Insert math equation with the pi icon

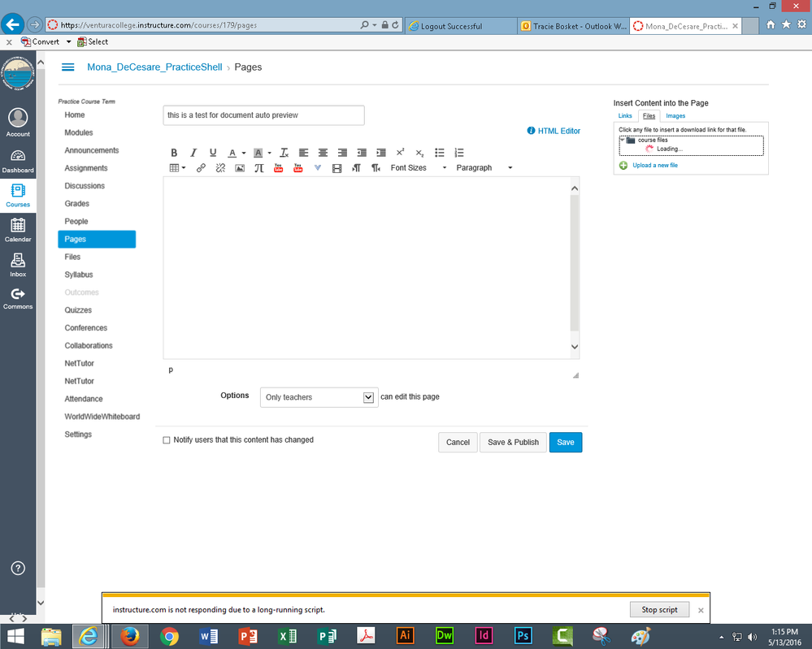[x=259, y=168]
